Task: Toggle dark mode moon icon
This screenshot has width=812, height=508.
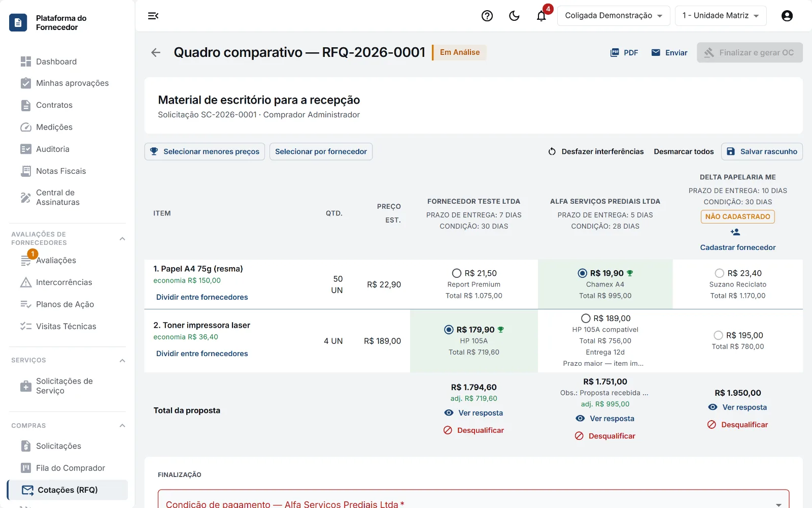Action: tap(514, 16)
